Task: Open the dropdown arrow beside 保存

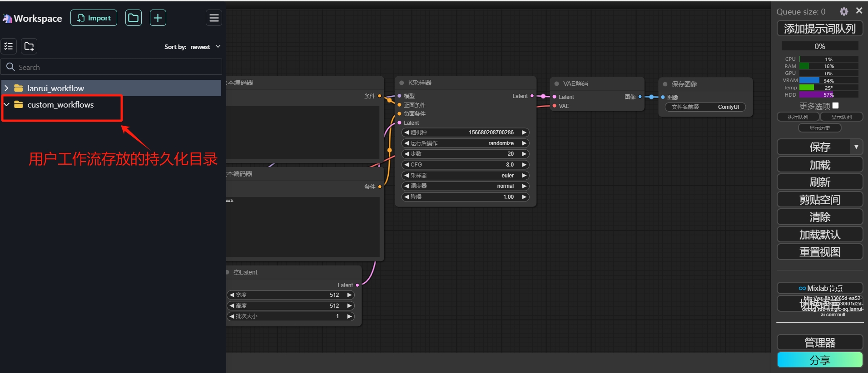Action: point(856,147)
